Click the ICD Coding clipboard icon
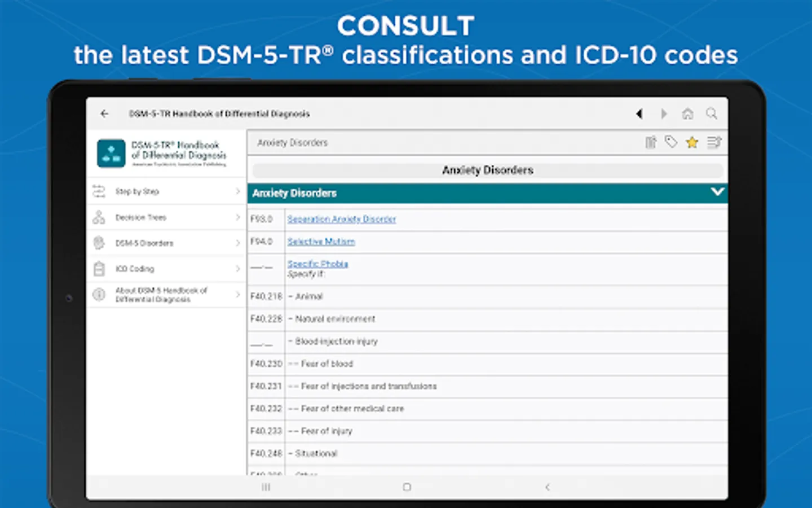 (x=99, y=269)
